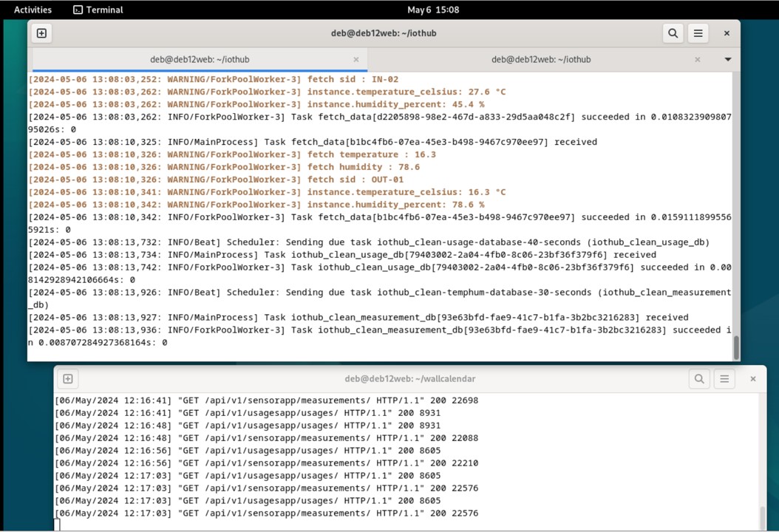Close the active iothub tab

tap(356, 60)
